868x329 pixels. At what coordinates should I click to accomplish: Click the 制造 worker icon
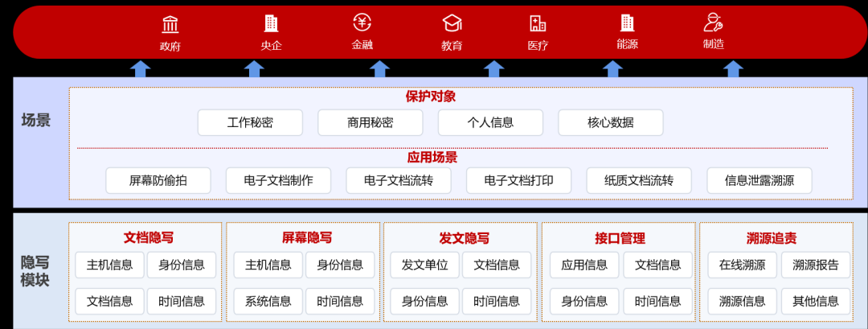click(x=713, y=23)
